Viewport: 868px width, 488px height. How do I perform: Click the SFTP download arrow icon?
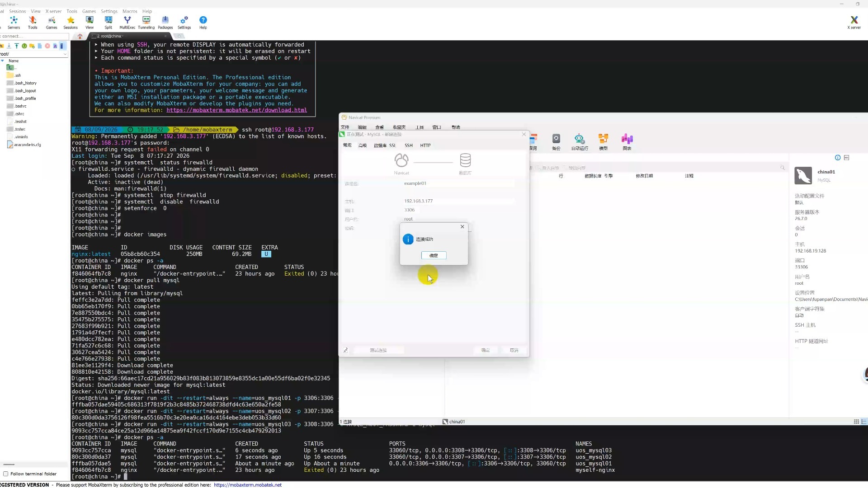pyautogui.click(x=9, y=46)
